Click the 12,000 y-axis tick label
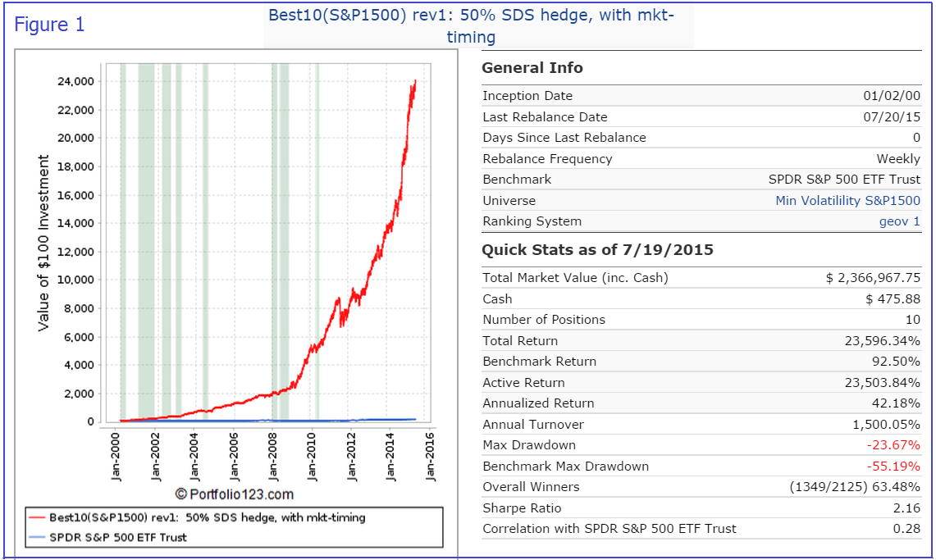Screen dimensions: 936x560 pos(75,252)
